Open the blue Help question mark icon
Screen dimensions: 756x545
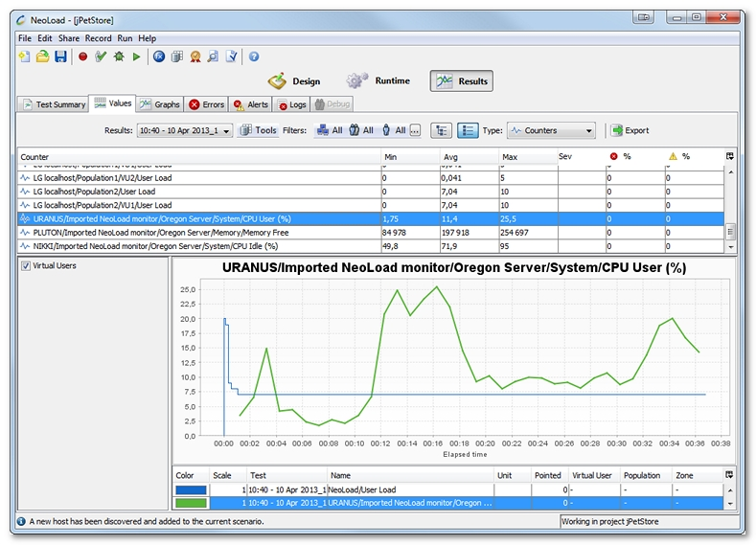pos(254,57)
